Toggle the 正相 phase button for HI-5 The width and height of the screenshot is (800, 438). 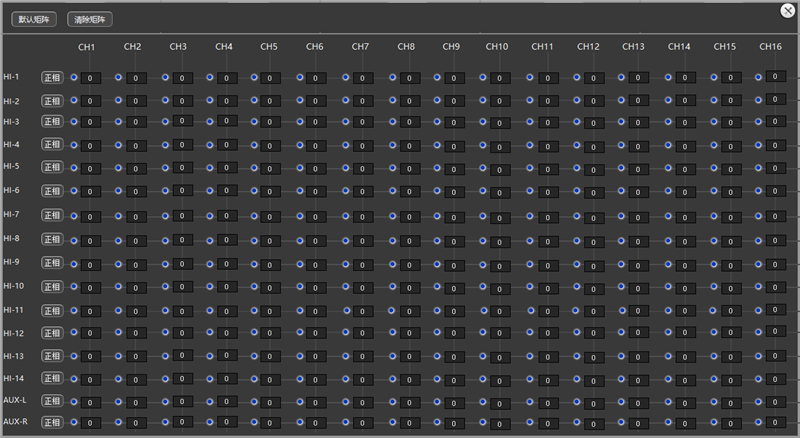coord(51,167)
